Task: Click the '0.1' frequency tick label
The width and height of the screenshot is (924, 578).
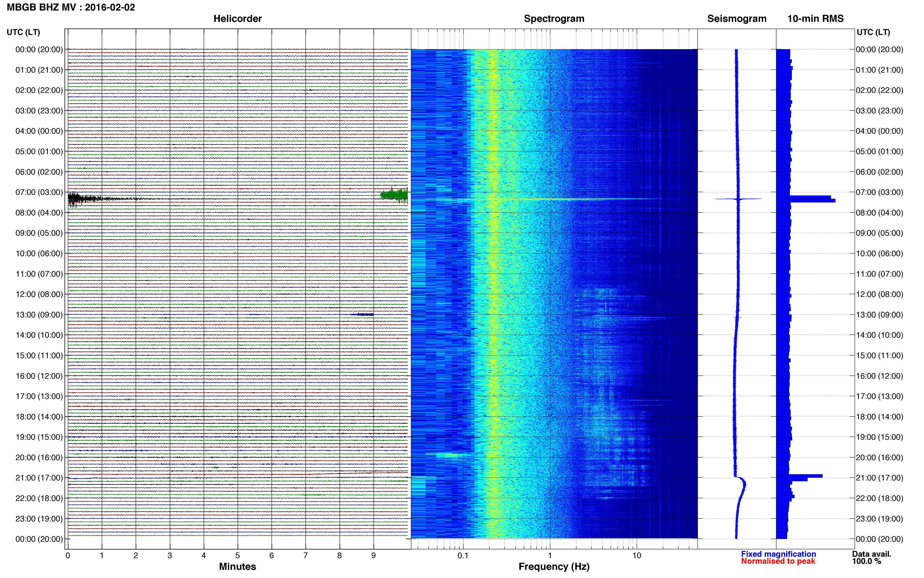Action: point(463,555)
